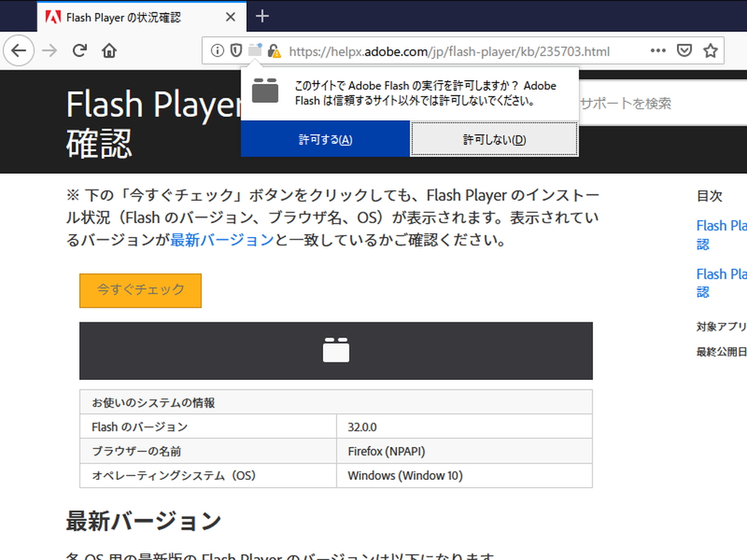The width and height of the screenshot is (747, 560).
Task: Allow Flash by clicking 許可する(A)
Action: 325,139
